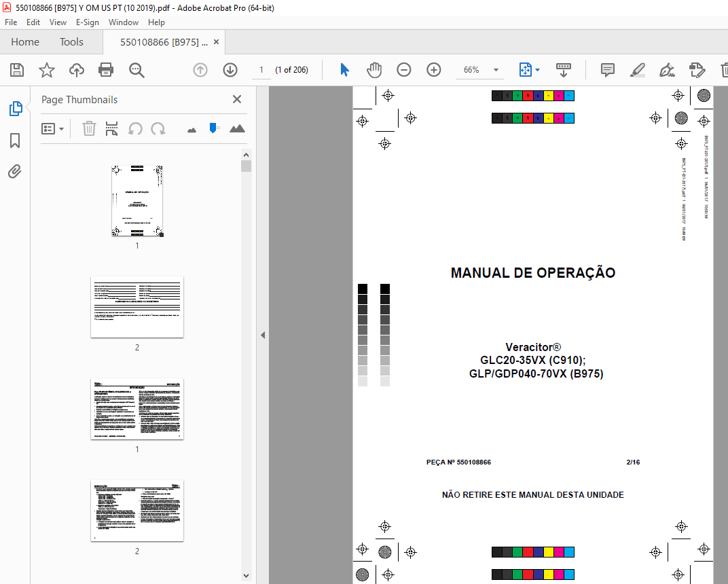
Task: Upload file to cloud icon
Action: [x=77, y=70]
